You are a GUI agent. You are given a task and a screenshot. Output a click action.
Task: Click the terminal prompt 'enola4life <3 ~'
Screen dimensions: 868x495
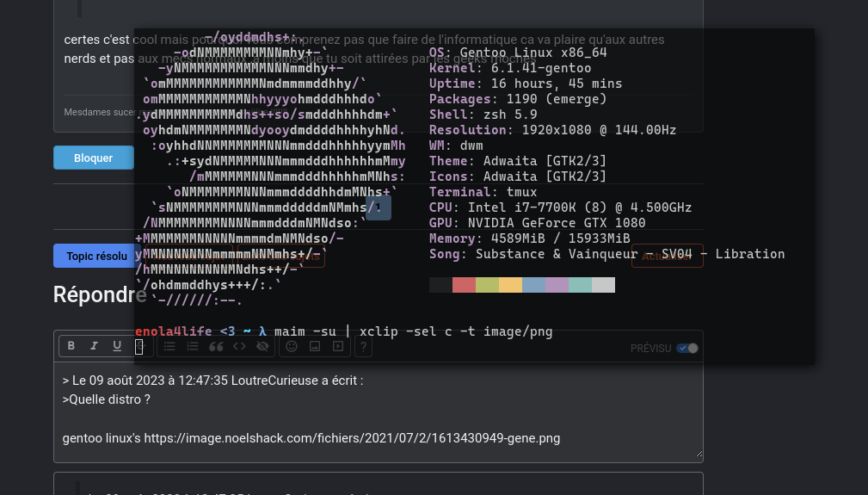[x=193, y=331]
